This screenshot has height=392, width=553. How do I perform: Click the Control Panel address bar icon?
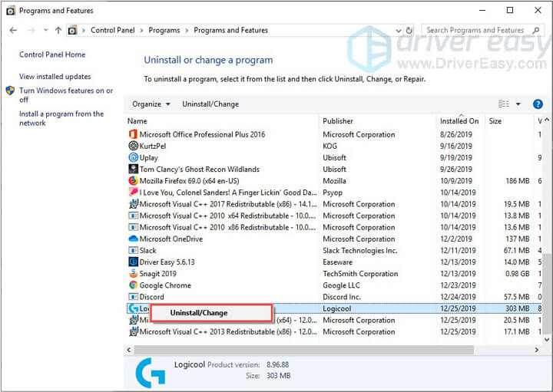[72, 30]
